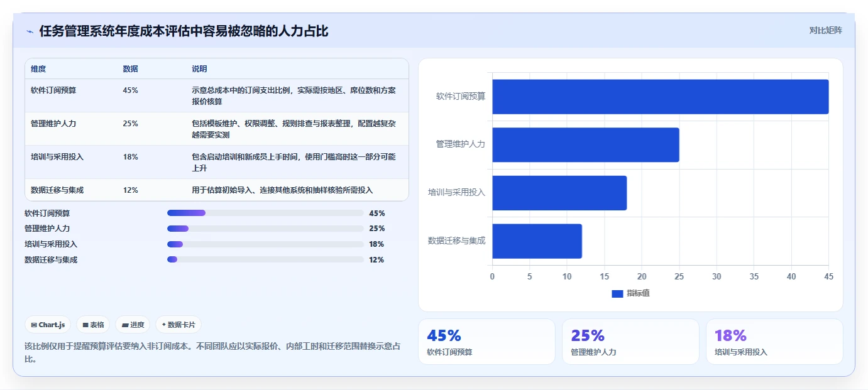The height and width of the screenshot is (390, 868).
Task: Open the 对比矩阵 label in the header
Action: point(826,30)
